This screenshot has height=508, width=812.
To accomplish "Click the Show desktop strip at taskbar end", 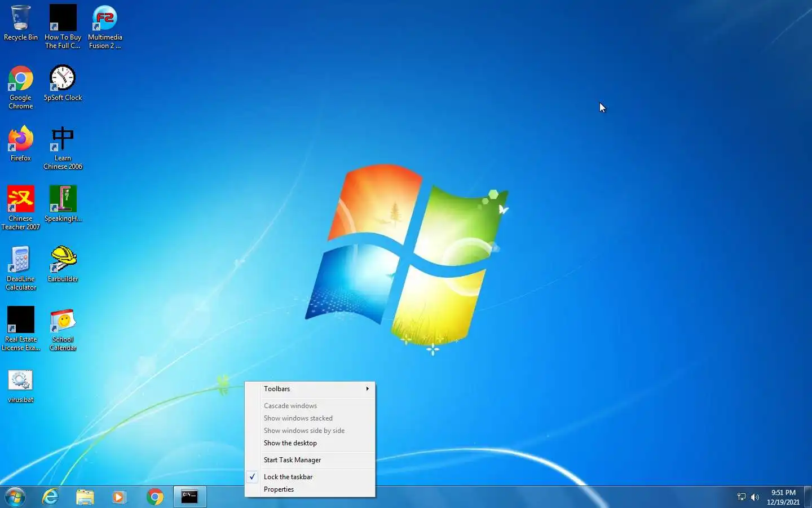I will click(807, 497).
